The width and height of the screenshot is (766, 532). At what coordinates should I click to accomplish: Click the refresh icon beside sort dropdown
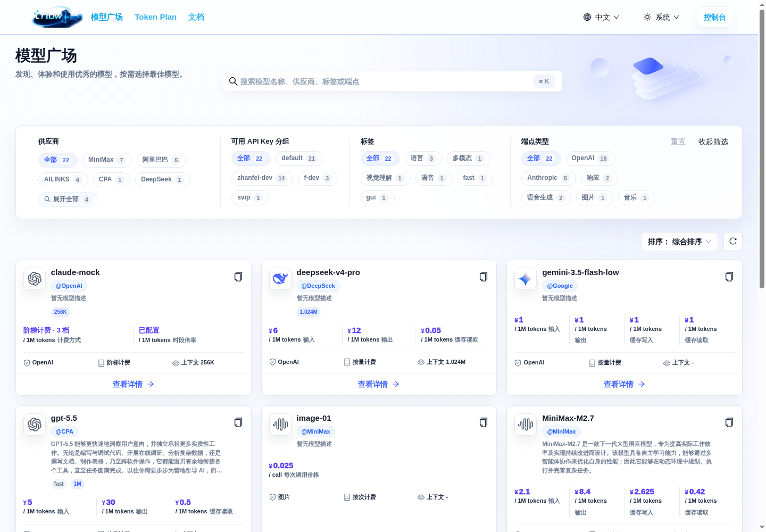pyautogui.click(x=733, y=242)
